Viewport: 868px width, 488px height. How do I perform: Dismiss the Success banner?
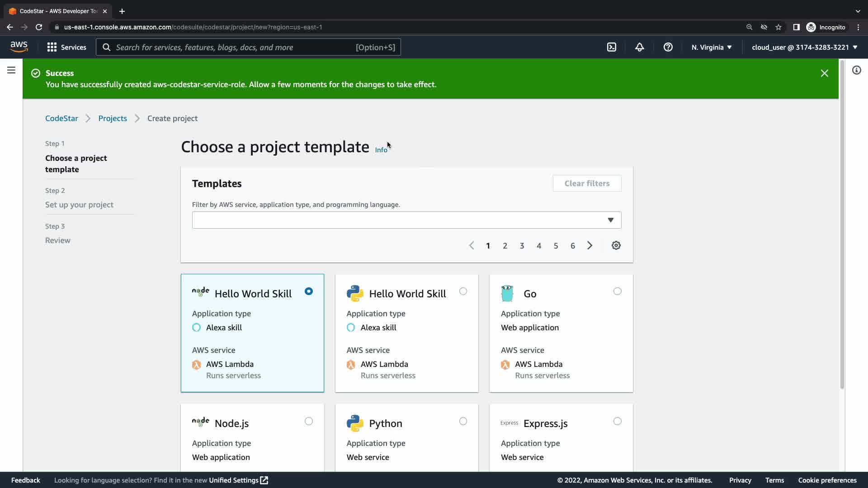pos(824,73)
